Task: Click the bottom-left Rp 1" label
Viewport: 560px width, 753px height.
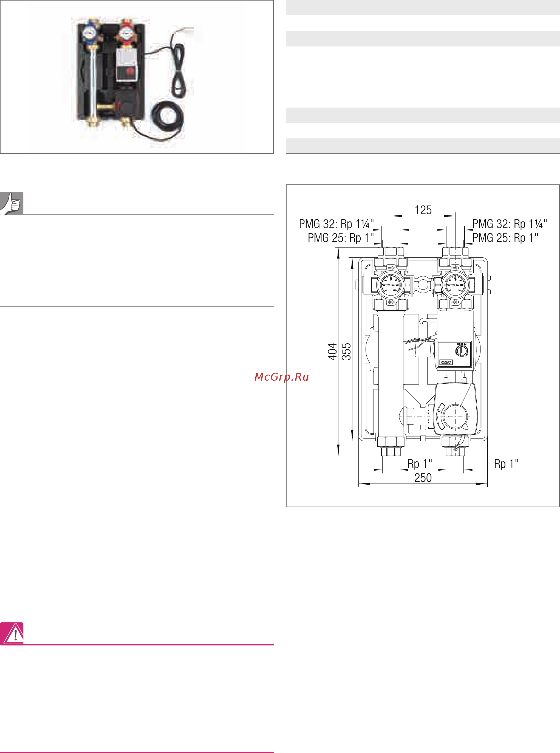Action: (420, 464)
